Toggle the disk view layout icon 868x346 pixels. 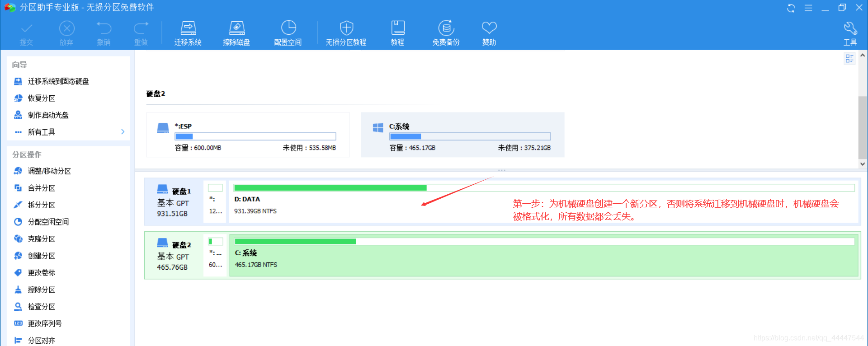(x=849, y=59)
